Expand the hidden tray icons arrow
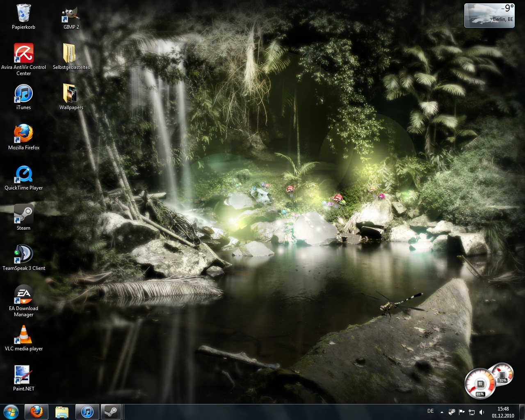 point(442,412)
